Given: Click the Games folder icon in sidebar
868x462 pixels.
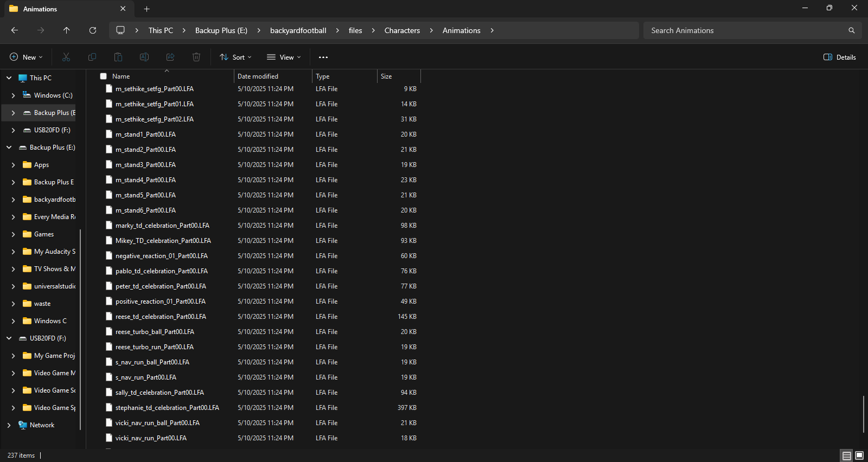Looking at the screenshot, I should 27,234.
